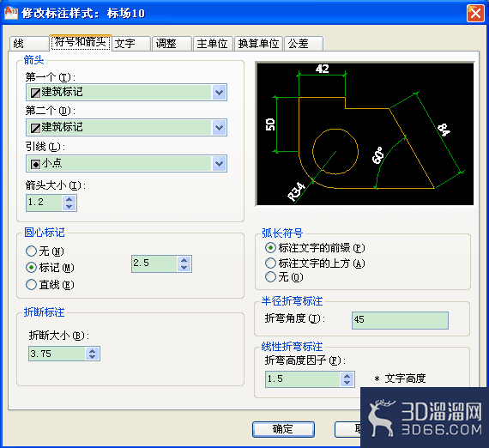
Task: Click the 小点 icon in 引线 combo box
Action: (x=35, y=164)
